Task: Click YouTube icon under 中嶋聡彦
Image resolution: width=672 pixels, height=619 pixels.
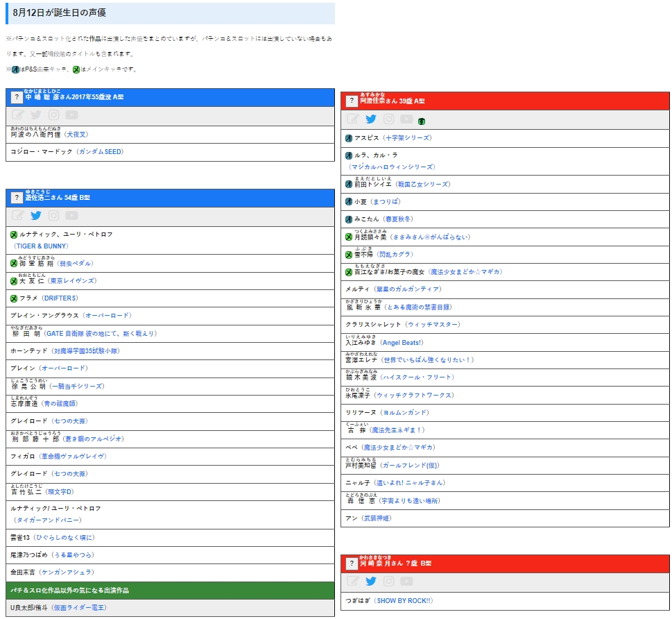Action: tap(71, 115)
